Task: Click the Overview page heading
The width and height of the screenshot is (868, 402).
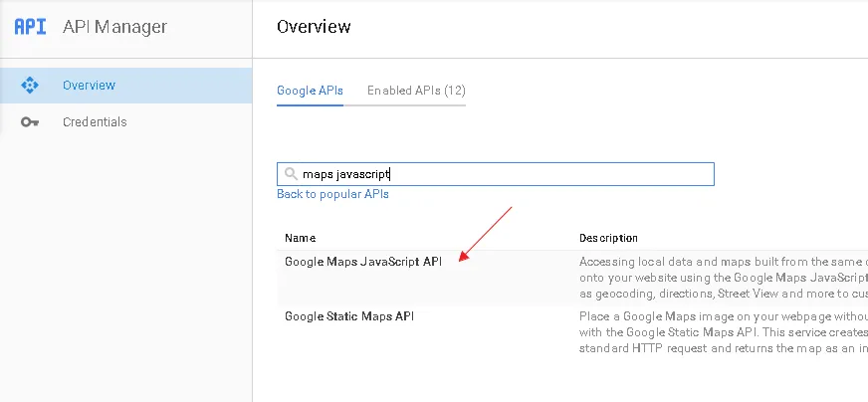Action: pyautogui.click(x=314, y=26)
